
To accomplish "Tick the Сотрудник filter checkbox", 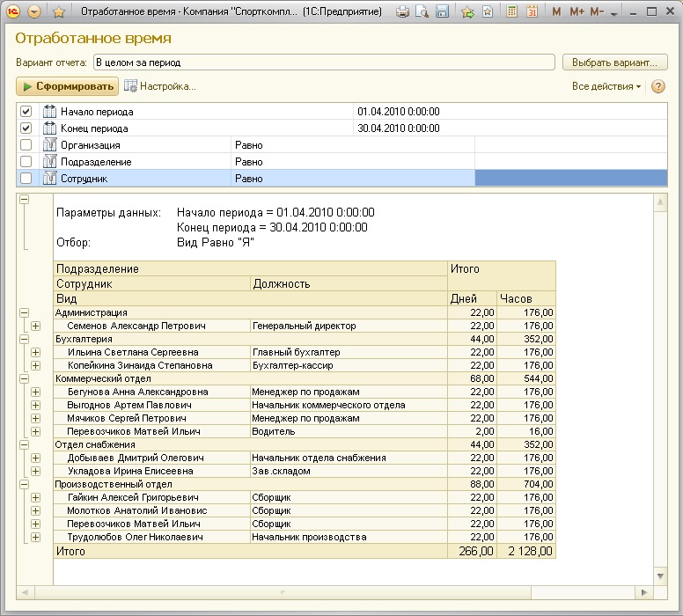I will pyautogui.click(x=26, y=178).
